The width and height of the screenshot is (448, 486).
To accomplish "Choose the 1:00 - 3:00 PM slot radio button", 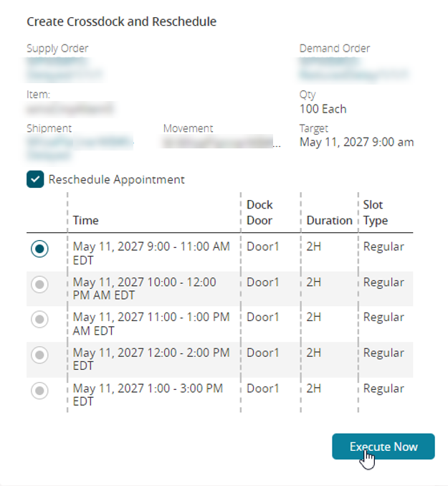I will coord(40,391).
